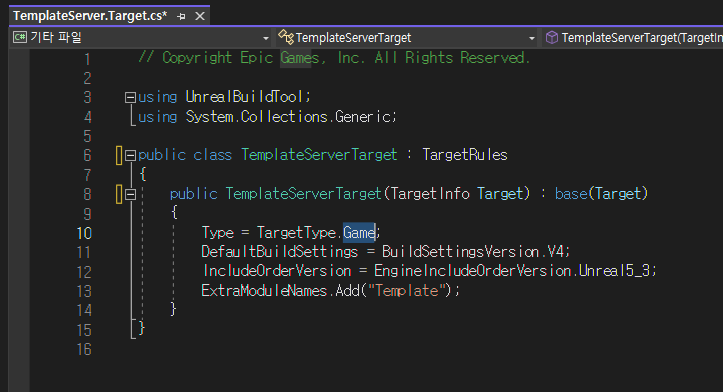Click the change marker beside line 8
Image resolution: width=723 pixels, height=392 pixels.
pyautogui.click(x=119, y=194)
